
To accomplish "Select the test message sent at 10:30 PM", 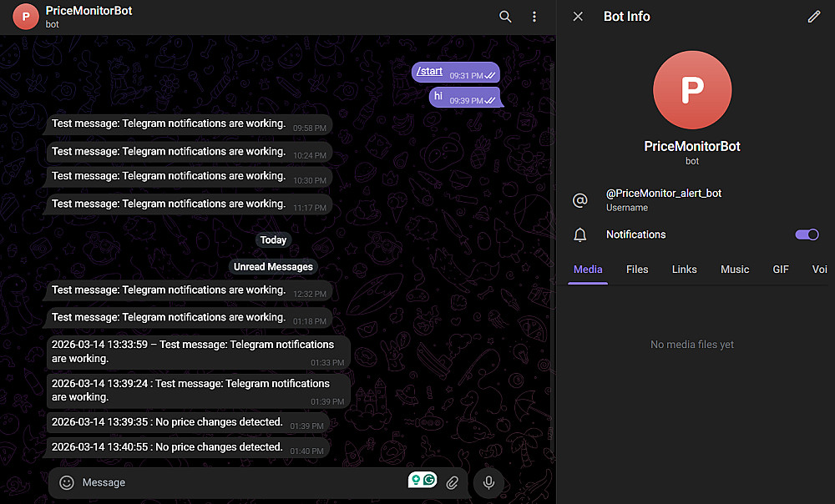I will click(189, 176).
